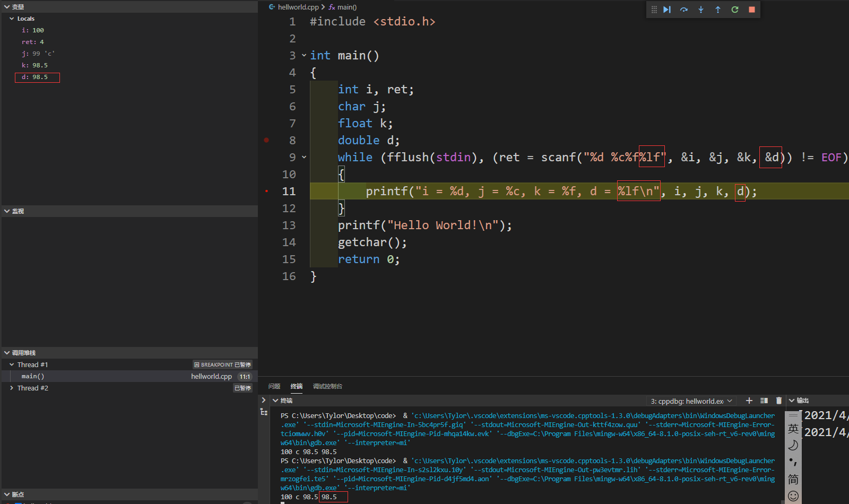Collapse the Locals variables group
Image resolution: width=849 pixels, height=504 pixels.
12,19
